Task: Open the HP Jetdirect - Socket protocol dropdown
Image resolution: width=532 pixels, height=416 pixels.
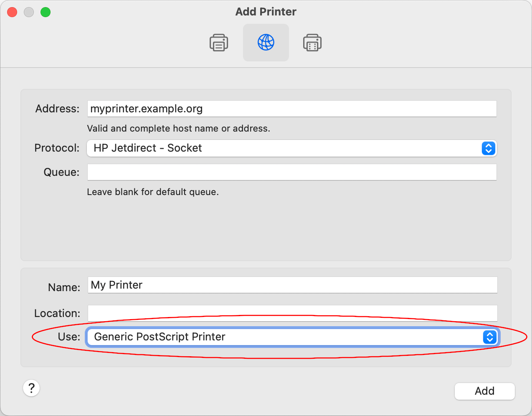Action: (x=291, y=148)
